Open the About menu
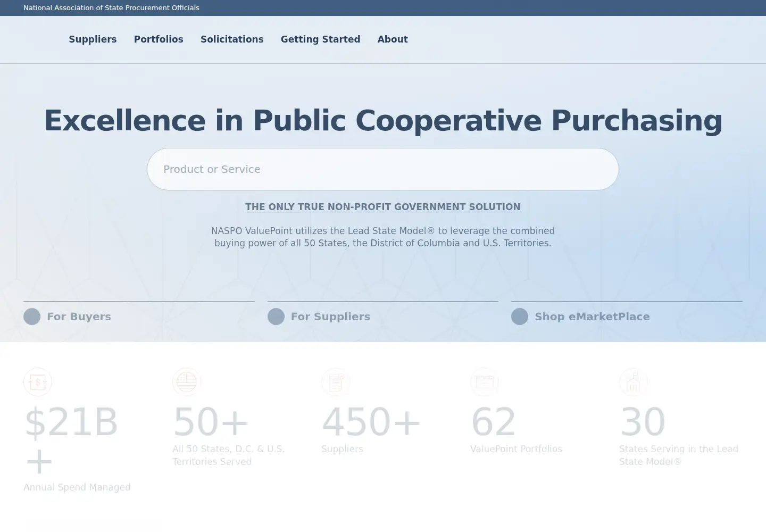The width and height of the screenshot is (766, 532). coord(393,39)
